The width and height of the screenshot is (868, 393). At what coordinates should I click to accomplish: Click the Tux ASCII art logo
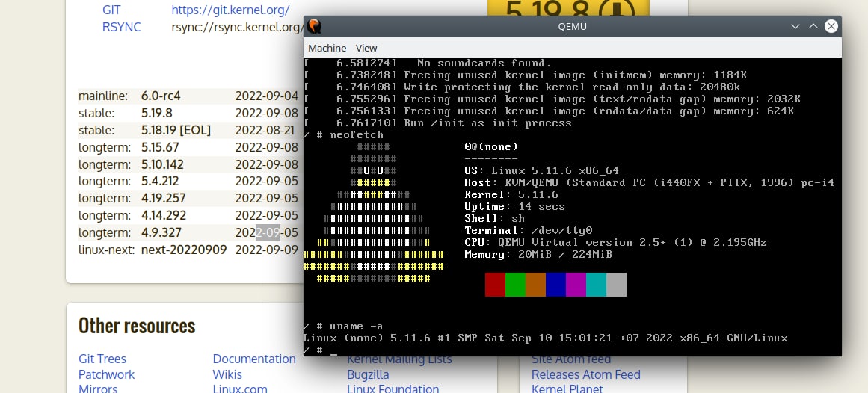coord(374,212)
